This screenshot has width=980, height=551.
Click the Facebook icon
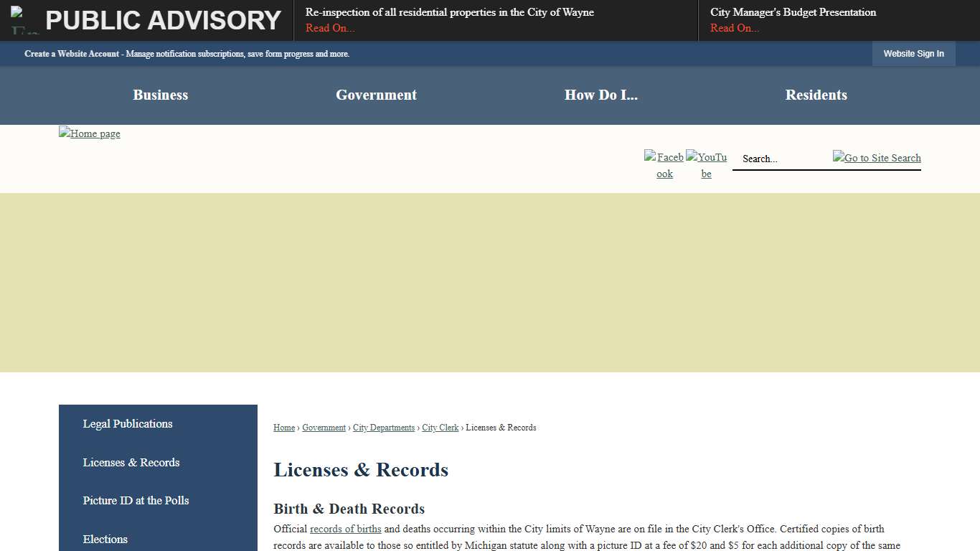pos(664,165)
